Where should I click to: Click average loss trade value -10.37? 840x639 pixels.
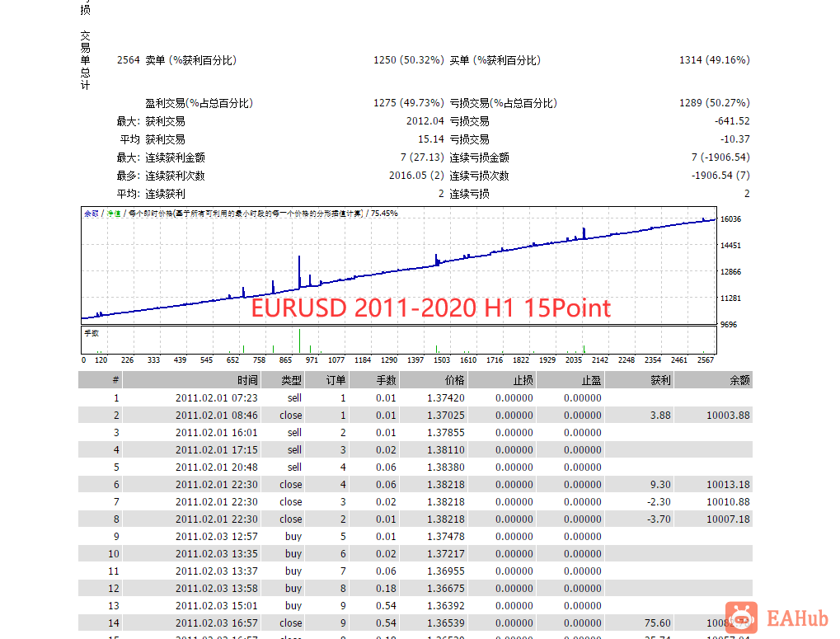point(735,139)
